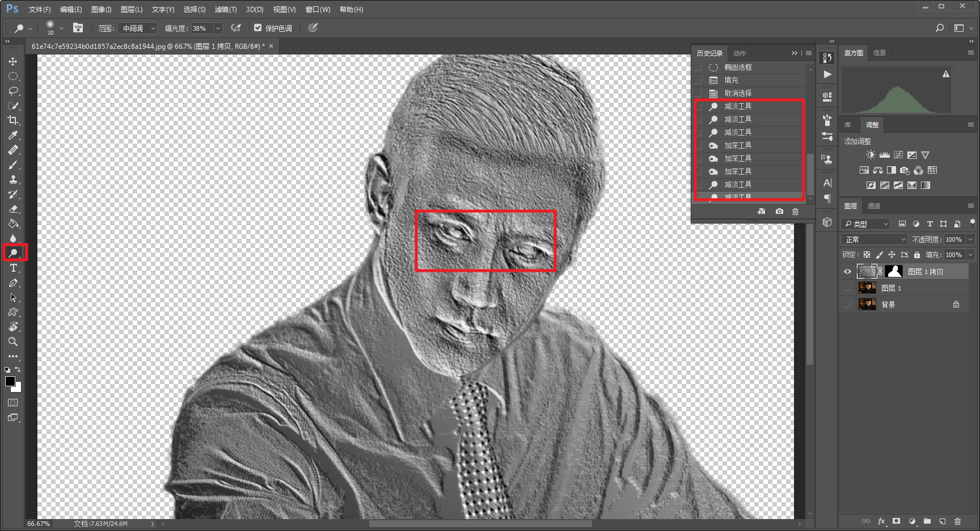Viewport: 980px width, 531px height.
Task: Select the Move tool
Action: pyautogui.click(x=12, y=61)
